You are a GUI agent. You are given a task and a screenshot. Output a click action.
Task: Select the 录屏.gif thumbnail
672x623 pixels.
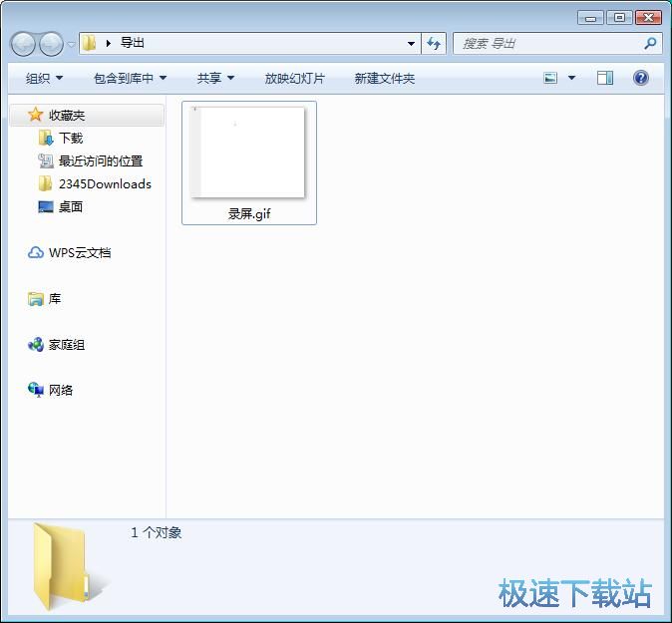(247, 153)
